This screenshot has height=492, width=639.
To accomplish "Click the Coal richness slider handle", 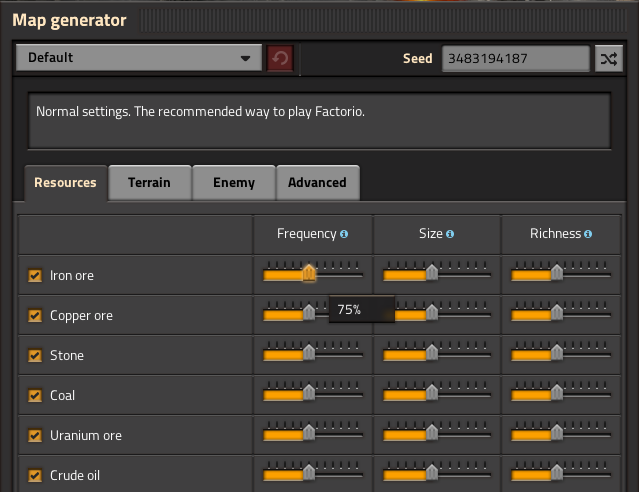I will click(557, 392).
